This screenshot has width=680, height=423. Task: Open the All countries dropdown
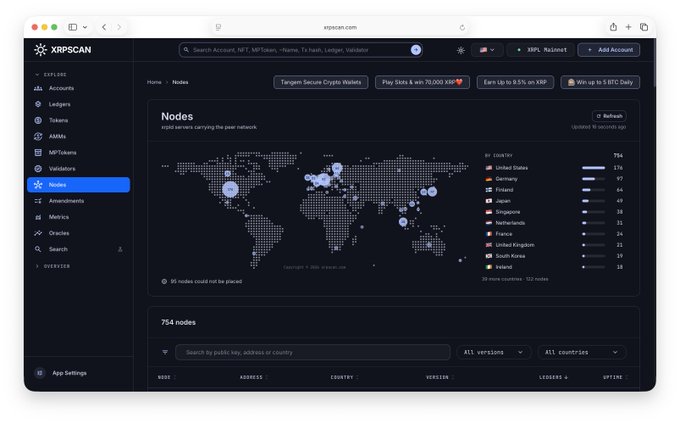(x=582, y=352)
